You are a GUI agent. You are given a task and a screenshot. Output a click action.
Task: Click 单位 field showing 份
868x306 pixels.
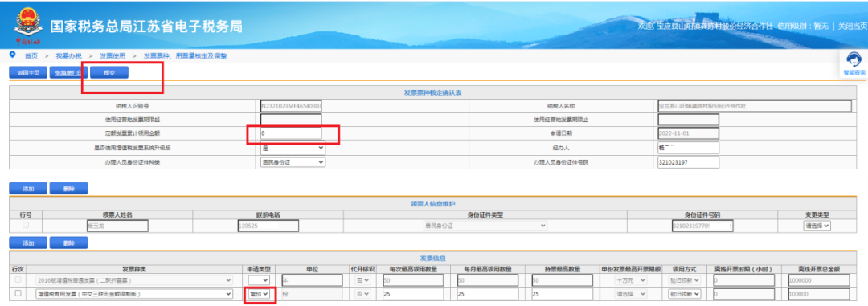[x=312, y=295]
